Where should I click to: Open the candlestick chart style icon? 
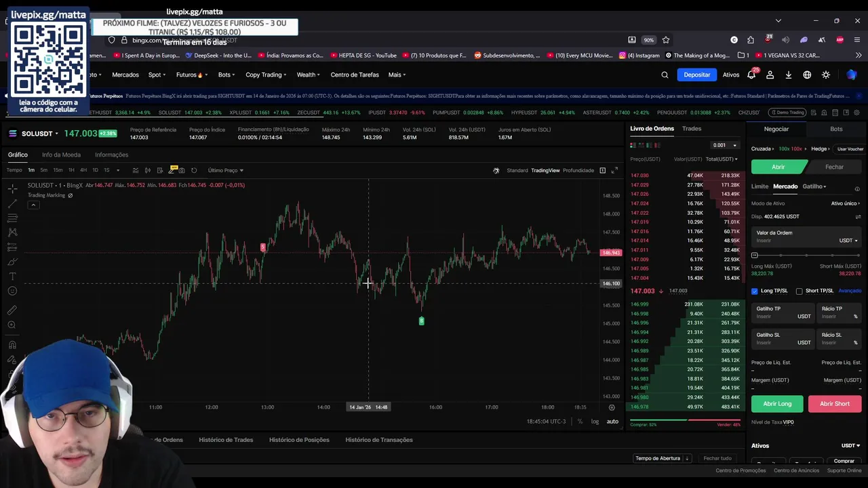click(x=147, y=170)
